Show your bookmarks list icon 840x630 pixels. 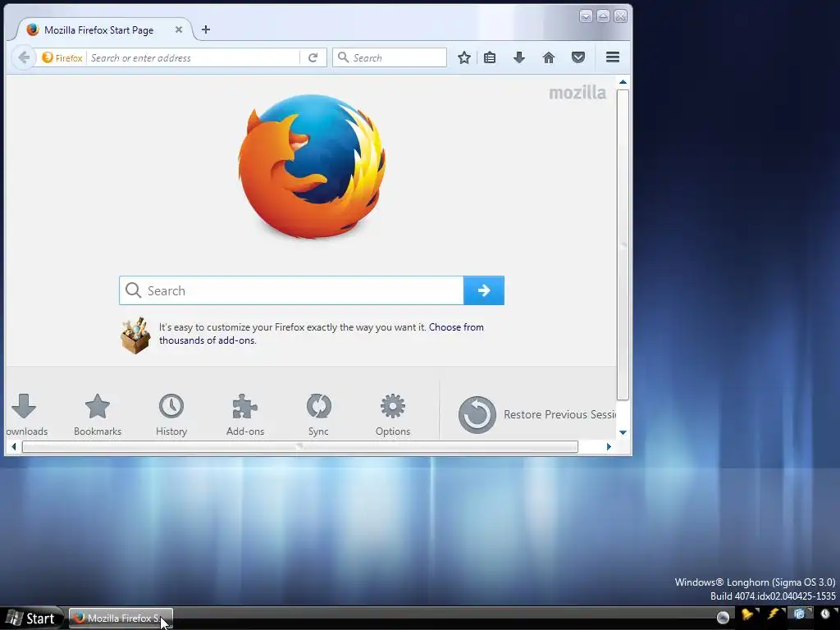(490, 58)
